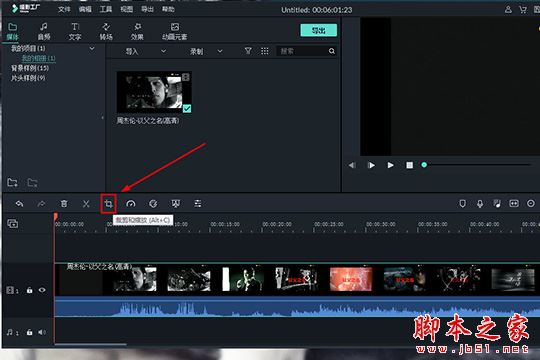Click the green 导出 export button
This screenshot has height=360, width=540.
(x=319, y=30)
